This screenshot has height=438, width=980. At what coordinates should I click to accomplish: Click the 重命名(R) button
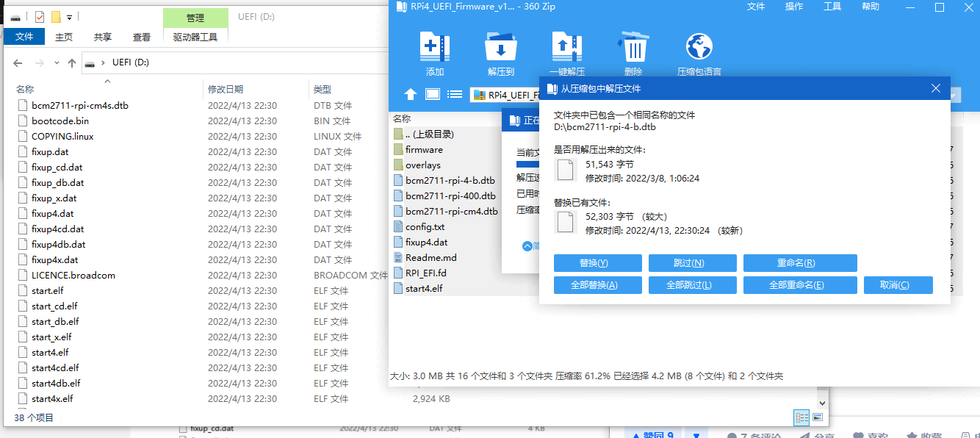click(800, 263)
